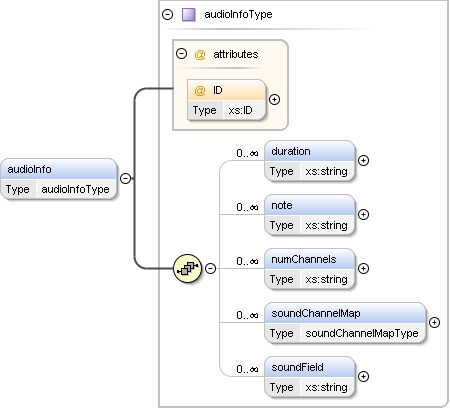Select the audioInfo root element
Viewport: 450px width, 409px height.
point(59,179)
